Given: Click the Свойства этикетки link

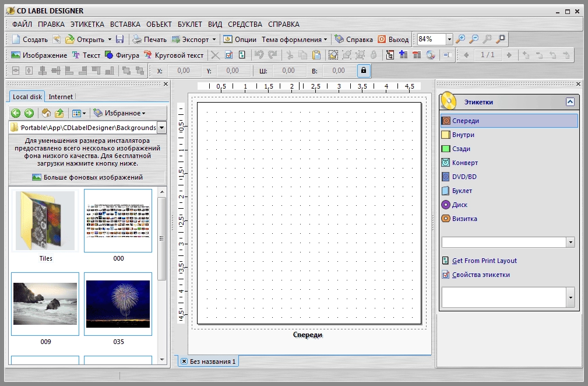Looking at the screenshot, I should [476, 275].
